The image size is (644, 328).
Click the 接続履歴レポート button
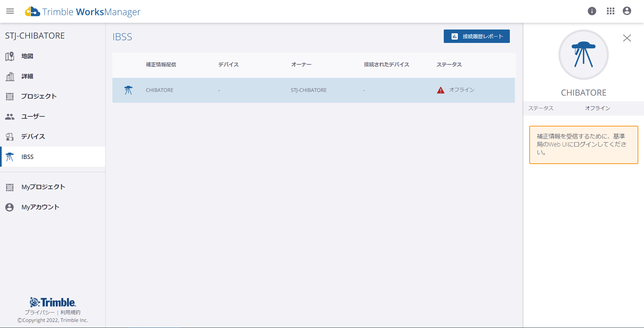[x=477, y=36]
